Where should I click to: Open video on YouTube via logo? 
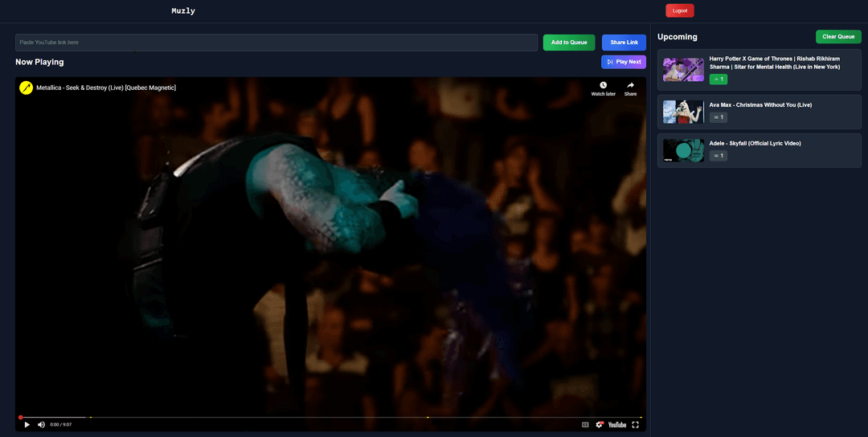617,424
